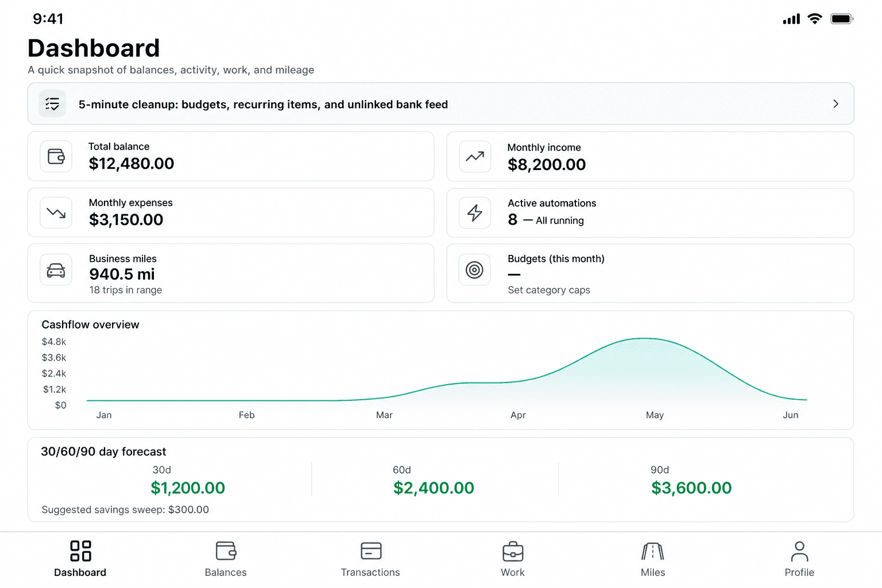Tap the target icon for Budgets
This screenshot has height=588, width=882.
pos(475,270)
